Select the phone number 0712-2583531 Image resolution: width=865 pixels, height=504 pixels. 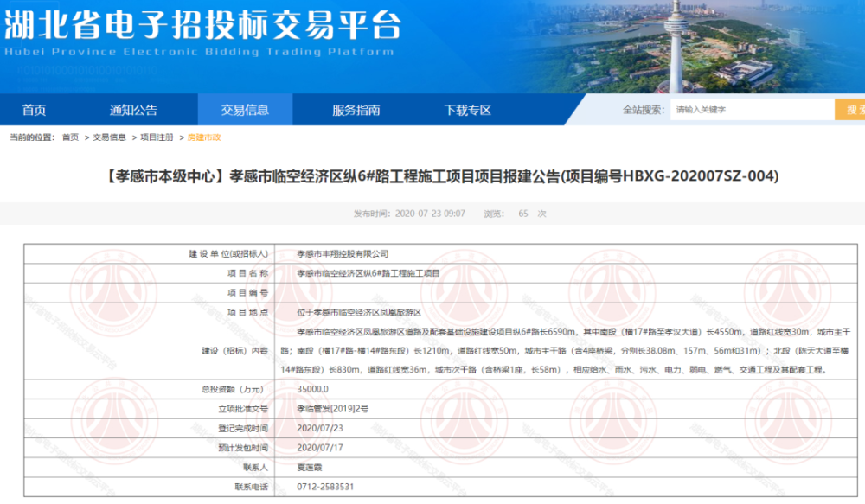pyautogui.click(x=325, y=487)
